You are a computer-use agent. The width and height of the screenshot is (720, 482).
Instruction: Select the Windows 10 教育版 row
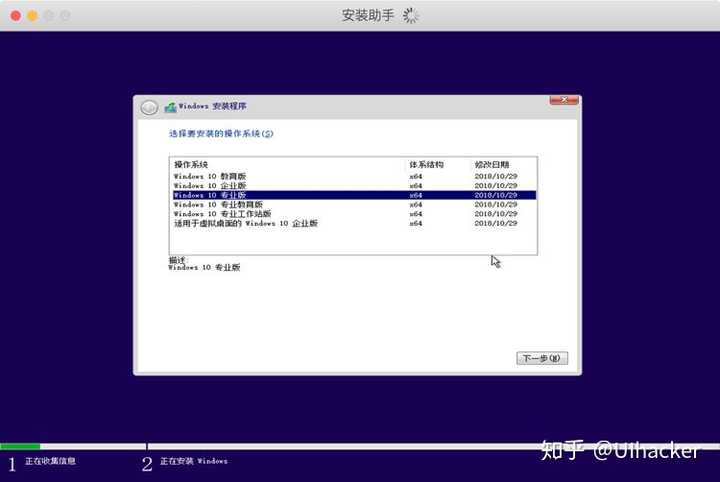tap(354, 176)
